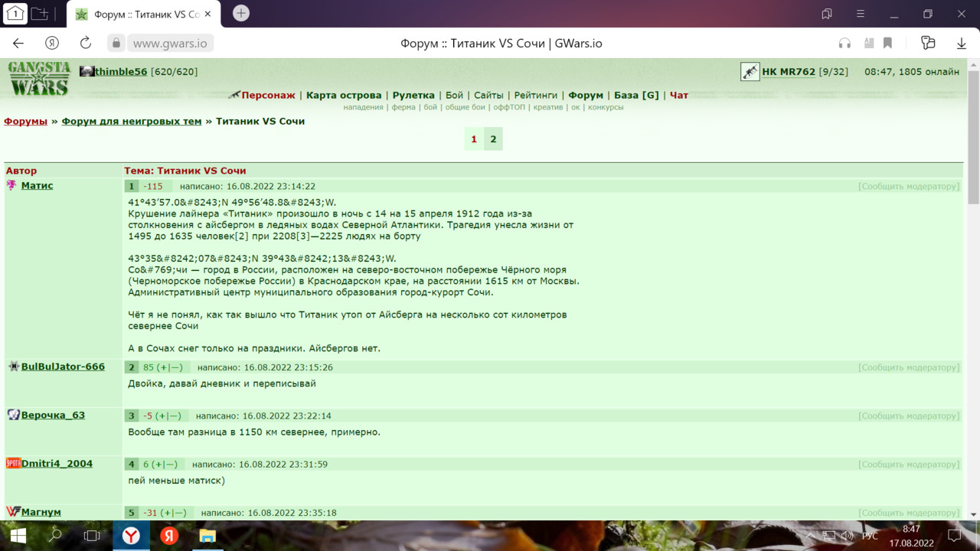Open the clock showing 8:47 in the taskbar
980x551 pixels.
(911, 536)
